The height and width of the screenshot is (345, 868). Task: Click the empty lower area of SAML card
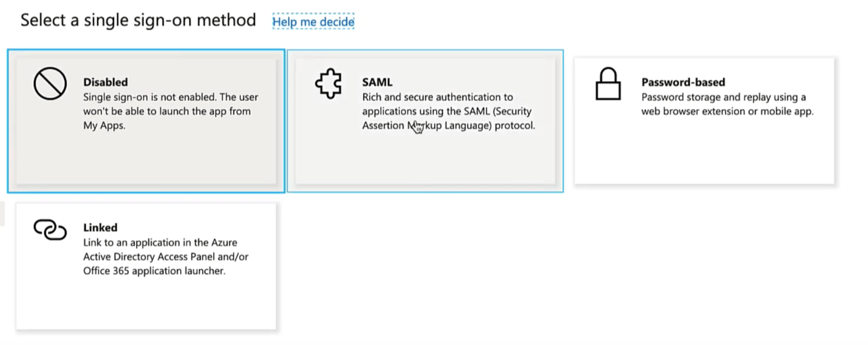[425, 161]
